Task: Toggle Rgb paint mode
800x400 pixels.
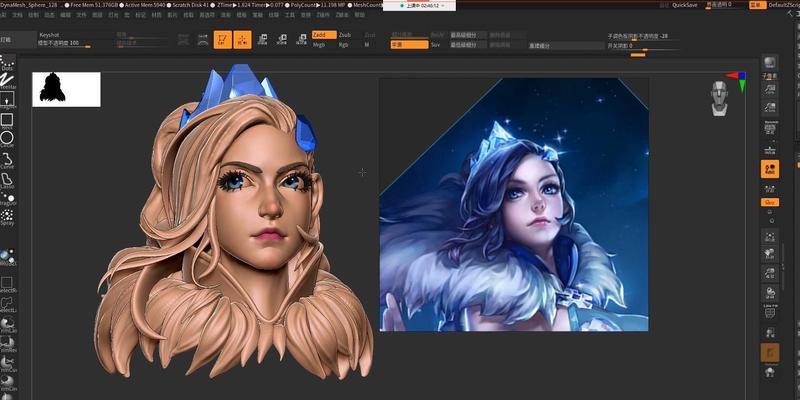Action: point(343,45)
